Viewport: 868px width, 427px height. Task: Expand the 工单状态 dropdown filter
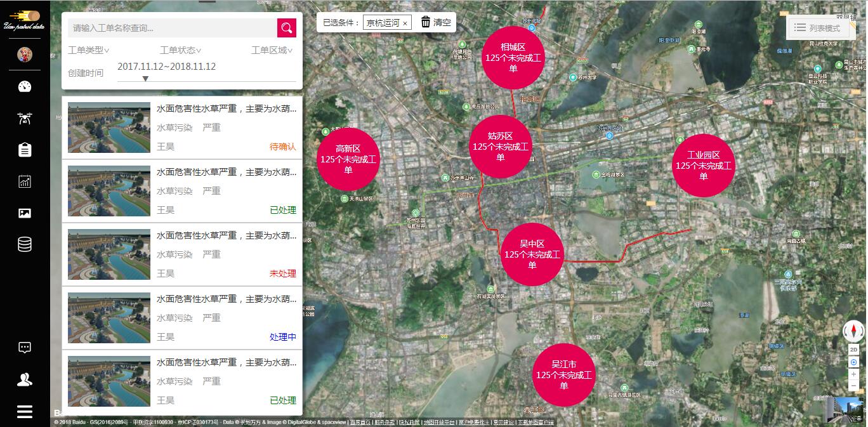181,50
